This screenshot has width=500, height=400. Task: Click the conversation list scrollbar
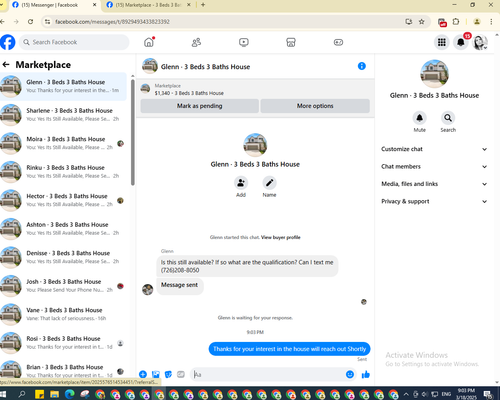pos(133,132)
